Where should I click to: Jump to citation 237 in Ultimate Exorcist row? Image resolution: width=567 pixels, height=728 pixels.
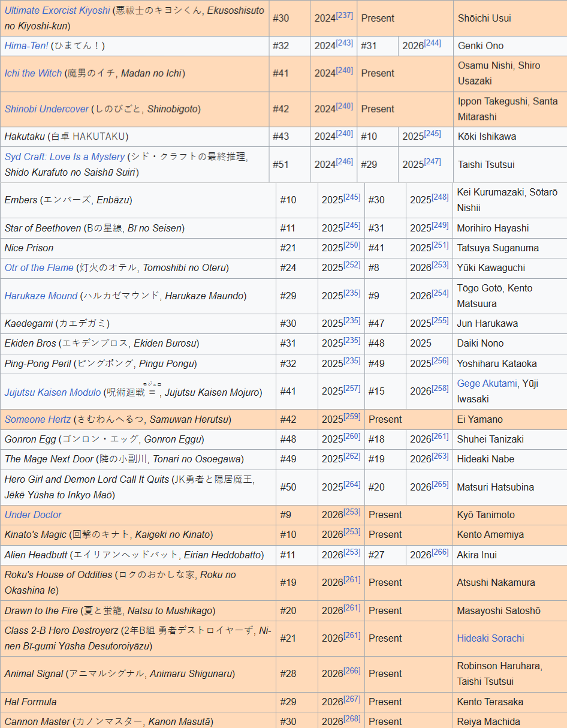pyautogui.click(x=344, y=15)
